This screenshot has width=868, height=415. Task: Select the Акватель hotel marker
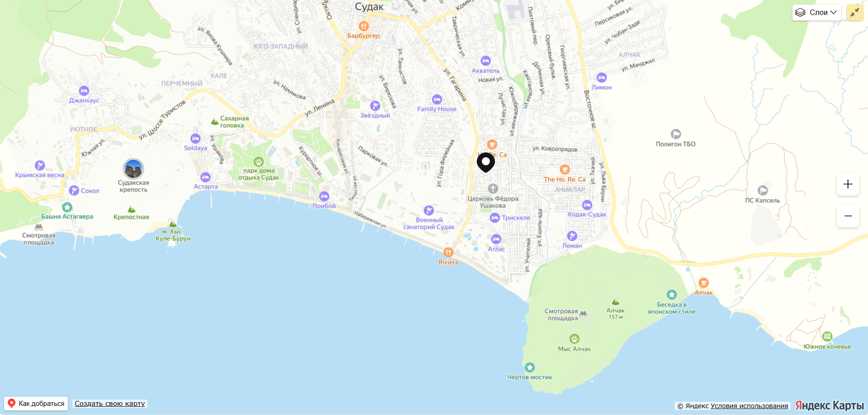(486, 61)
